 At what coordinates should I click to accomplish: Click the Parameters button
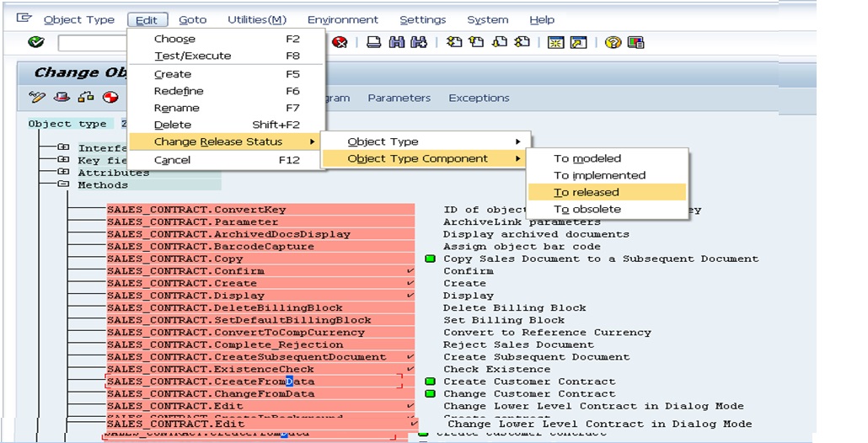click(x=399, y=98)
